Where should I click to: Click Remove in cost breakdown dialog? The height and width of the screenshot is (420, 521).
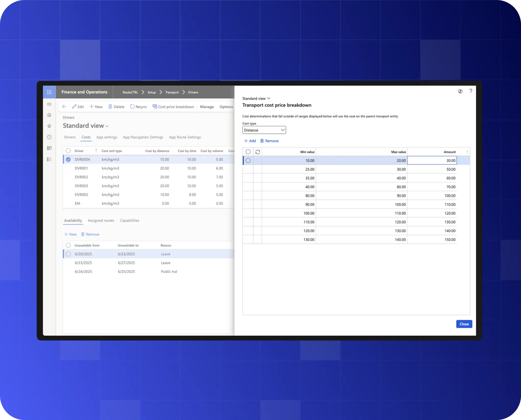pyautogui.click(x=269, y=141)
